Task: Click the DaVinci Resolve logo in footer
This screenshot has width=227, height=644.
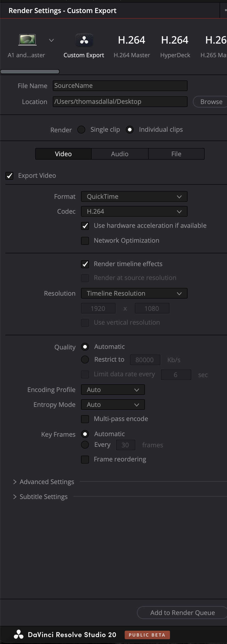Action: pos(19,634)
